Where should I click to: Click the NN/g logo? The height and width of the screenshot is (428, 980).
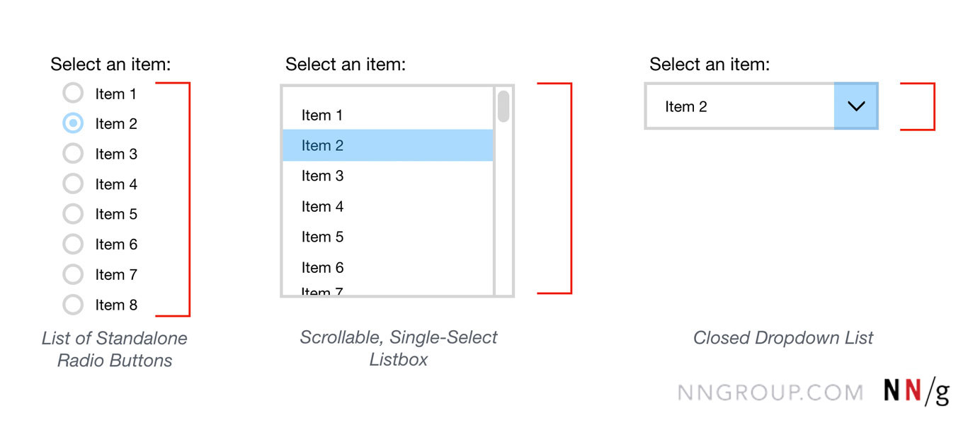[x=916, y=392]
